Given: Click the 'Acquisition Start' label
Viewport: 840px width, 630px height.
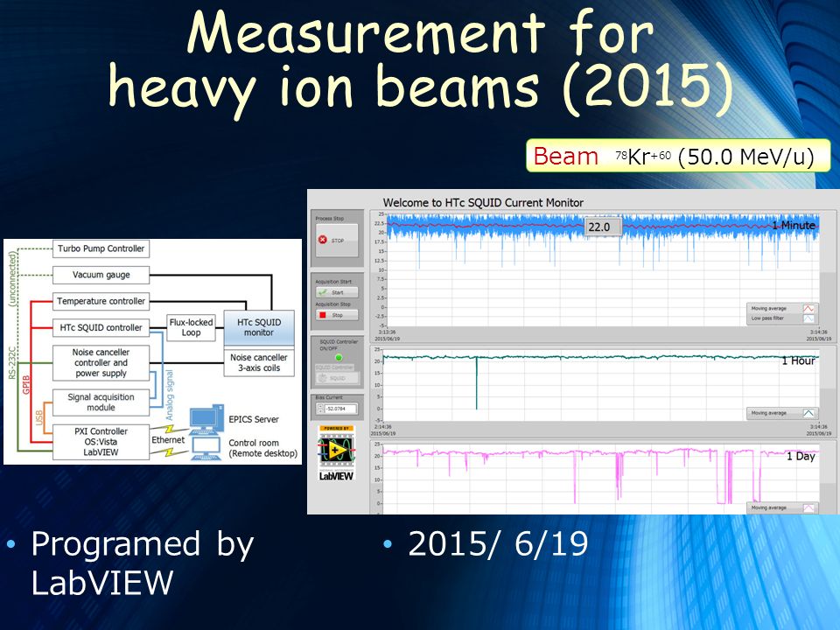Looking at the screenshot, I should point(333,282).
